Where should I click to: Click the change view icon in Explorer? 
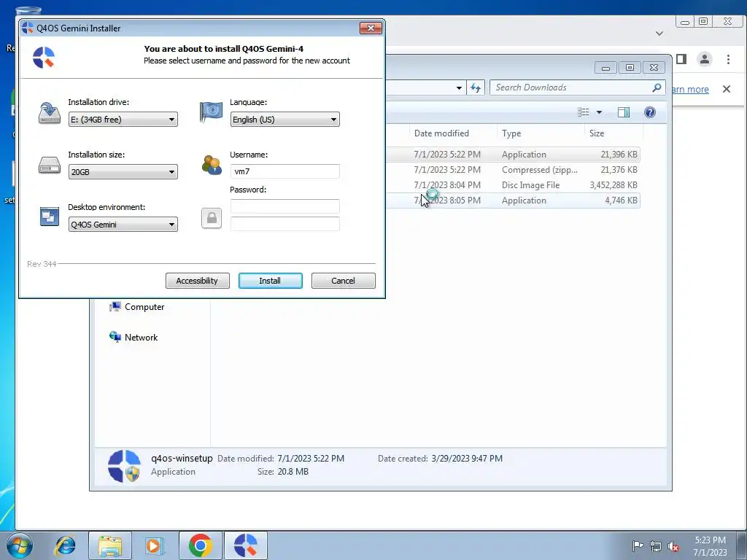point(584,112)
